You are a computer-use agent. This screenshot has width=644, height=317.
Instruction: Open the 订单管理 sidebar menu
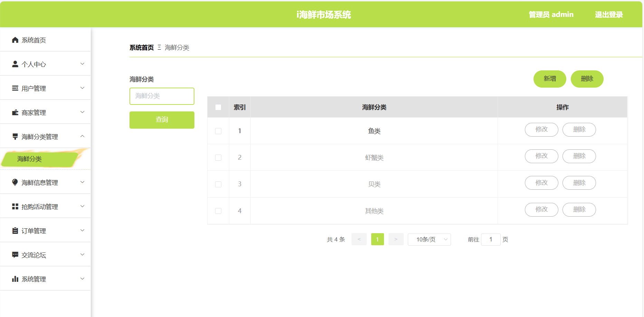45,230
